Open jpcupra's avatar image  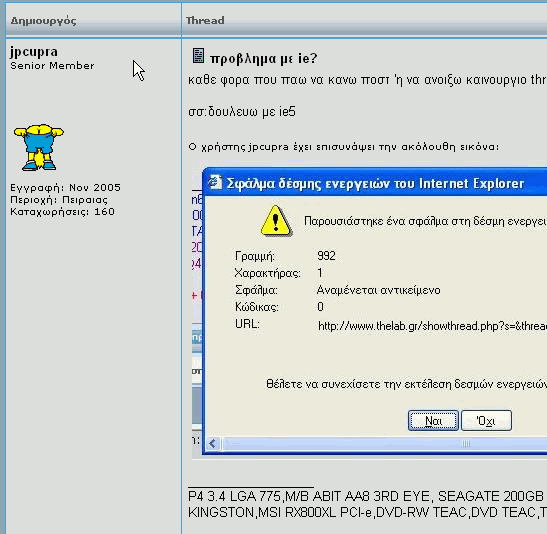[x=39, y=147]
